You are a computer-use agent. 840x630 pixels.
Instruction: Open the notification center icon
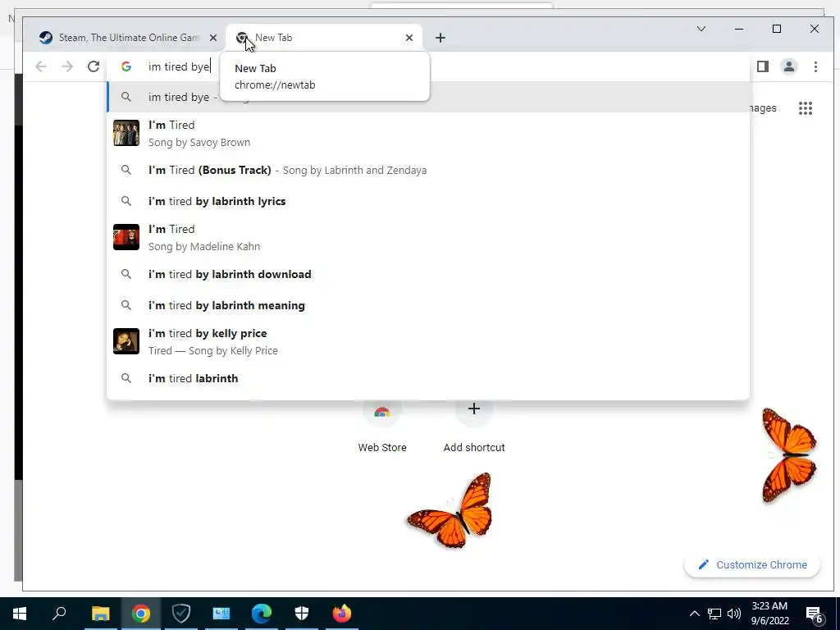(x=815, y=614)
